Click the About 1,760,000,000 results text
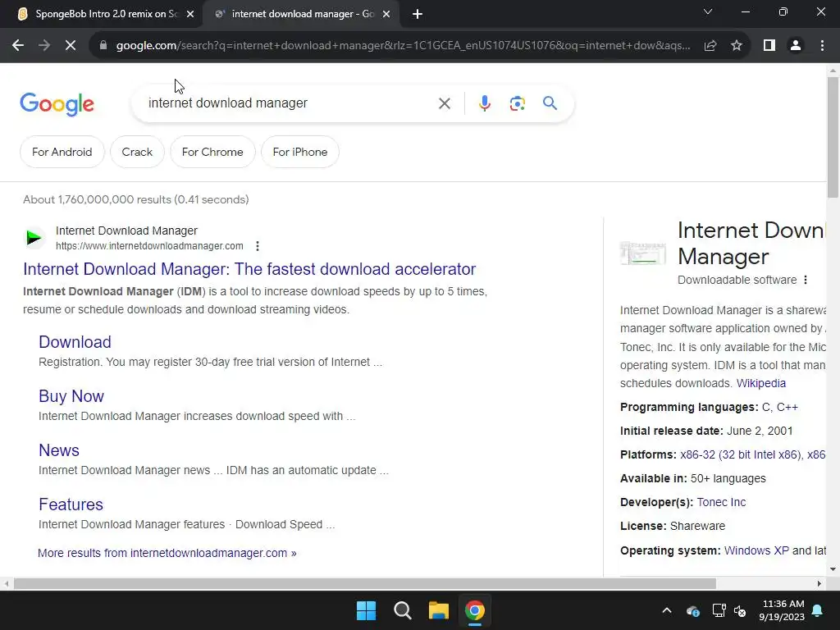 (136, 199)
